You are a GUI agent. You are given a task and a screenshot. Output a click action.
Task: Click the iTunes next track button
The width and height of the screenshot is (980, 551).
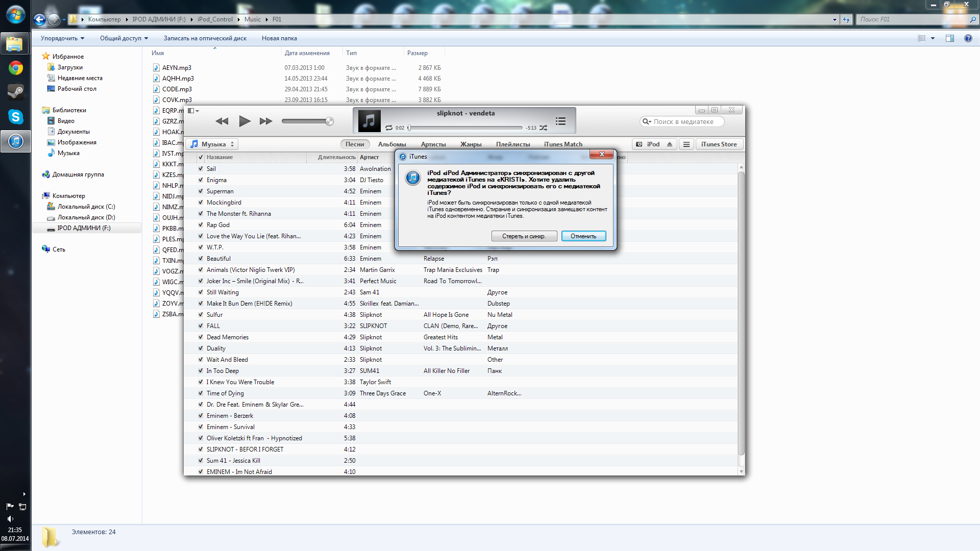coord(266,121)
